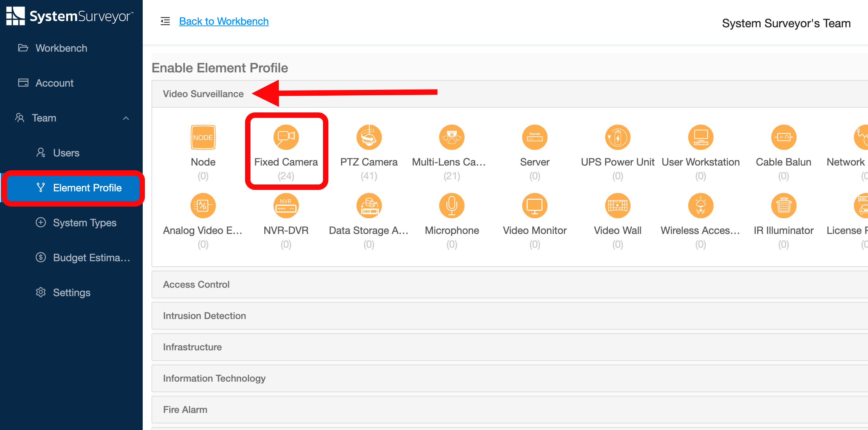Click the Multi-Lens Camera element icon

click(x=452, y=137)
